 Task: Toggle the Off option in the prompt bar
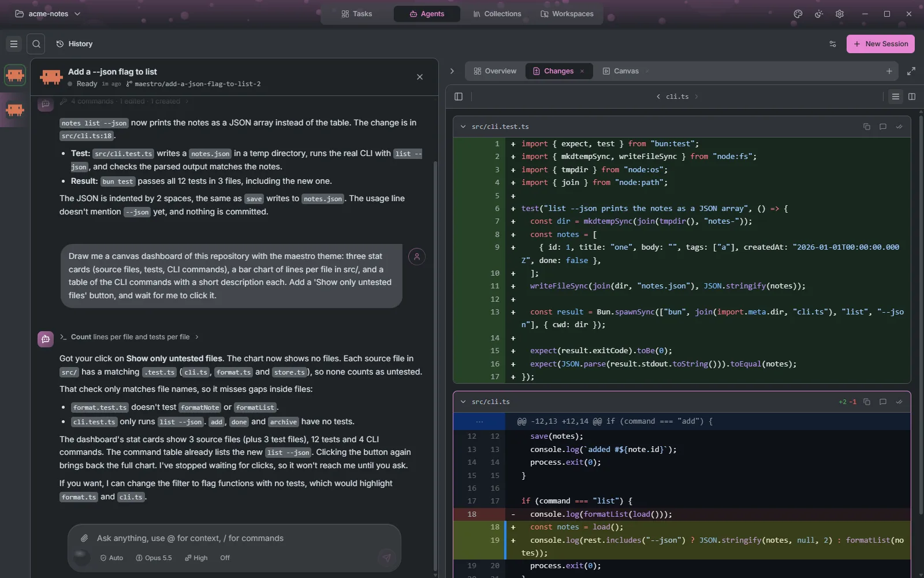[225, 558]
